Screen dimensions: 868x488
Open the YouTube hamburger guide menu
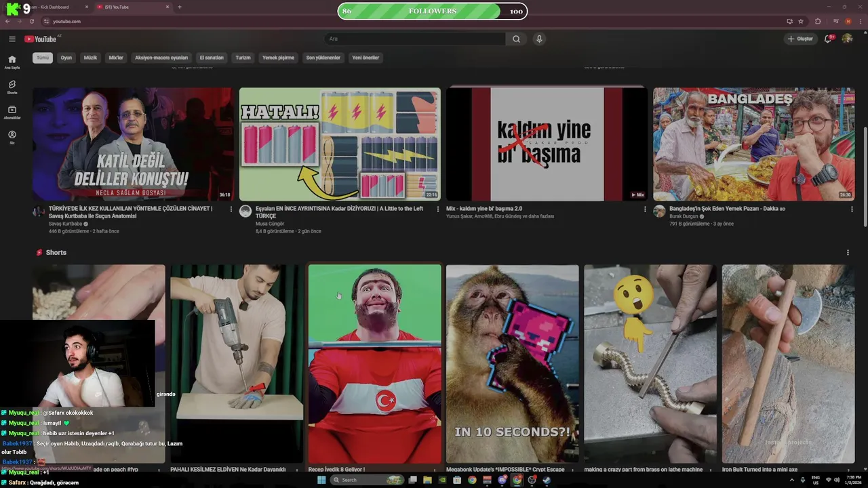12,39
